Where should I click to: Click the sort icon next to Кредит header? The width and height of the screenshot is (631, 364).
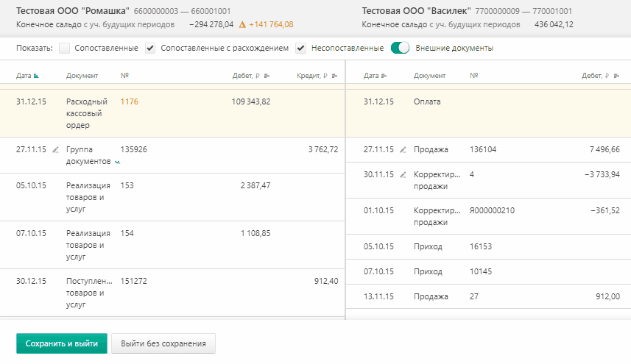click(334, 76)
